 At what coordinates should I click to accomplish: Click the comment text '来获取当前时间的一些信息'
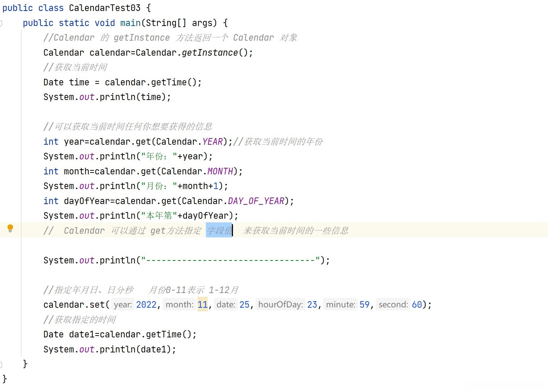pyautogui.click(x=296, y=230)
